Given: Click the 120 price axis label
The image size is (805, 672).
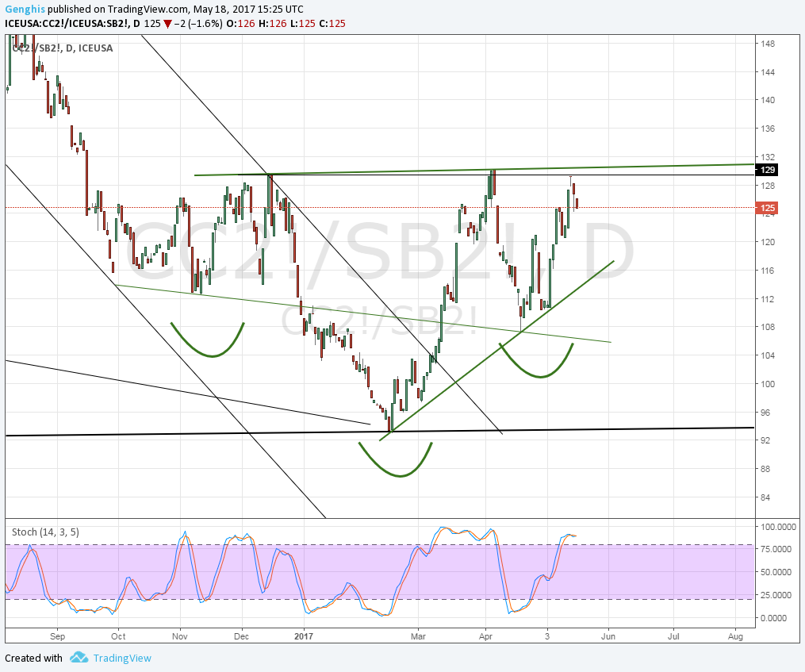Looking at the screenshot, I should (x=769, y=242).
